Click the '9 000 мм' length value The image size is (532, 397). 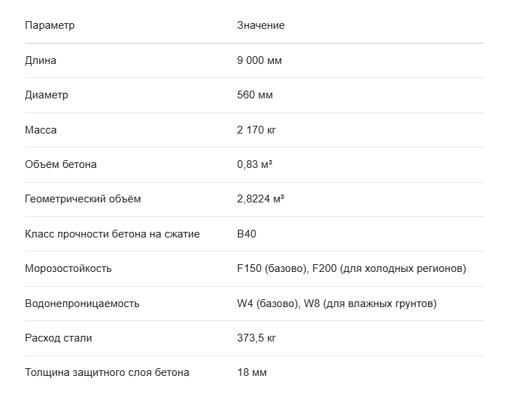coord(259,60)
